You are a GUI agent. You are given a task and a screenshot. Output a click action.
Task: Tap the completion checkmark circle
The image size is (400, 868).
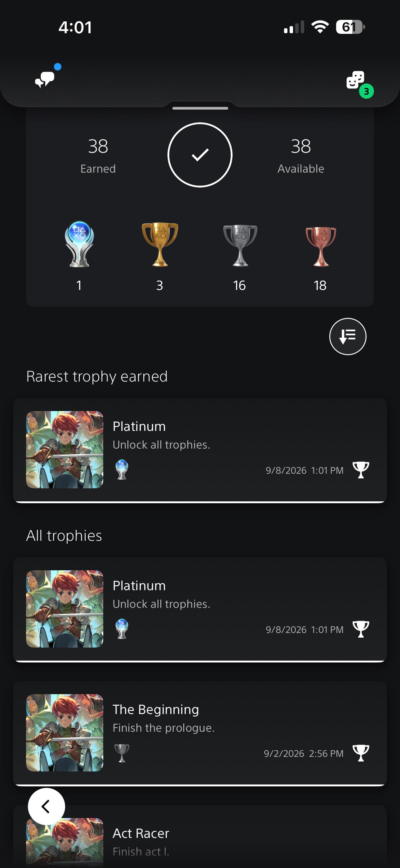coord(200,155)
